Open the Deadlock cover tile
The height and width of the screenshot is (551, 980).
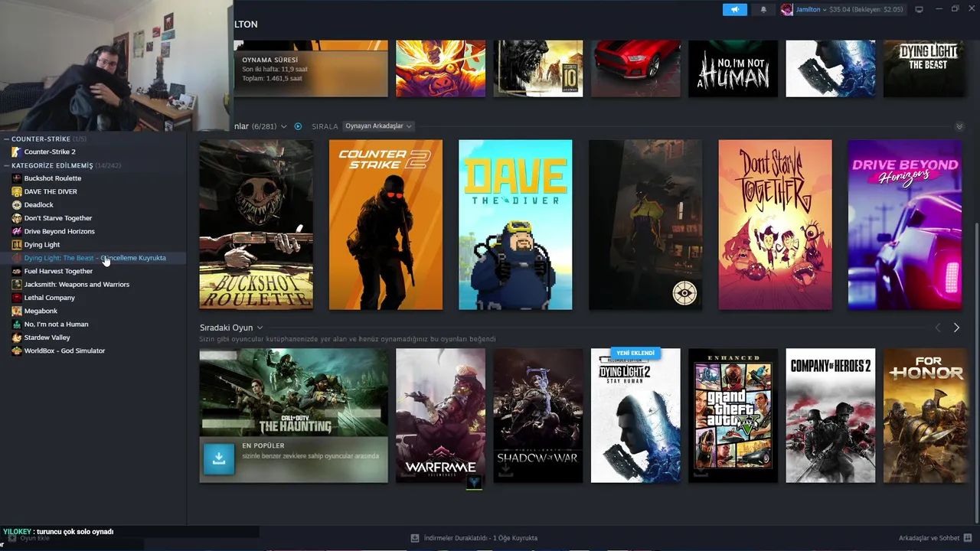coord(645,224)
